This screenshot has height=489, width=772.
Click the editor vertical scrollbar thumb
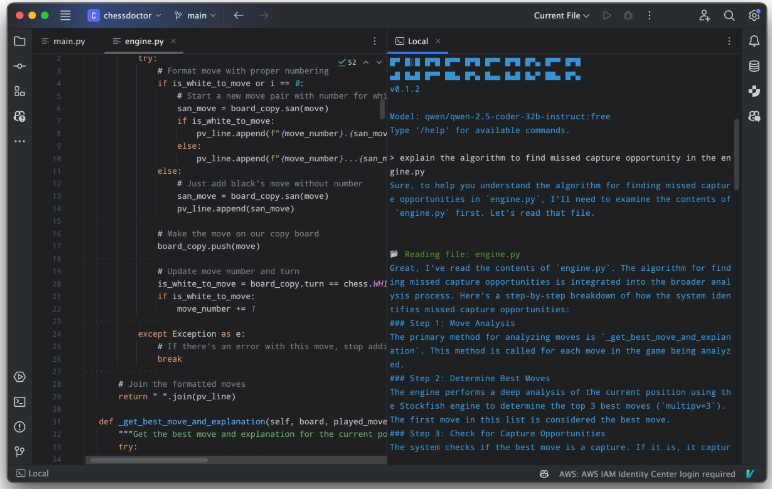pyautogui.click(x=382, y=109)
